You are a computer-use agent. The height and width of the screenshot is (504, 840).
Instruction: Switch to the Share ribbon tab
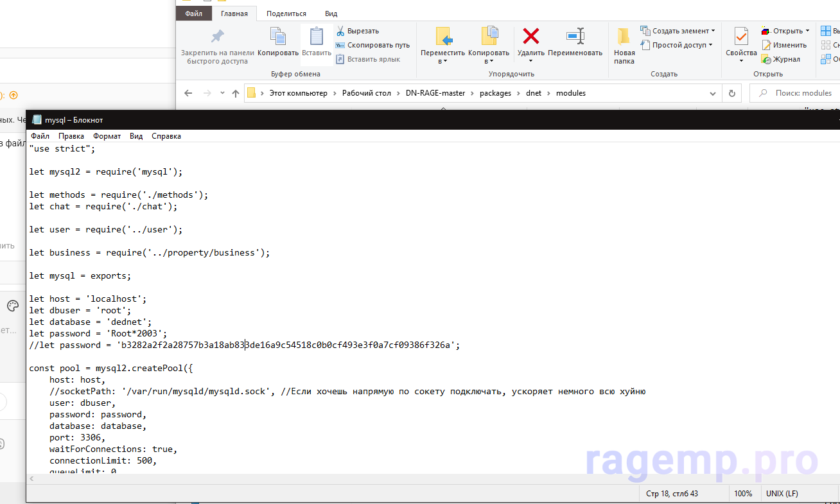click(286, 13)
